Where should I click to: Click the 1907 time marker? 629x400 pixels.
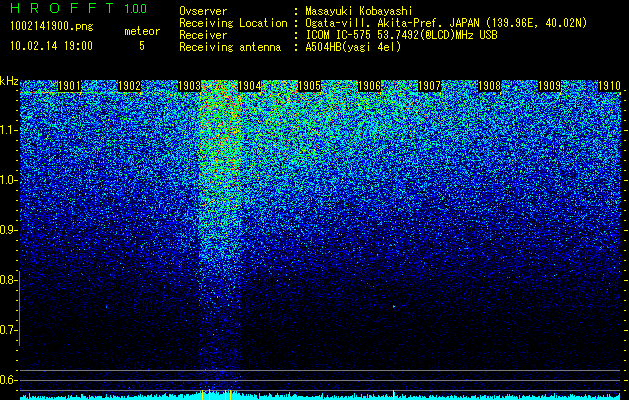429,86
